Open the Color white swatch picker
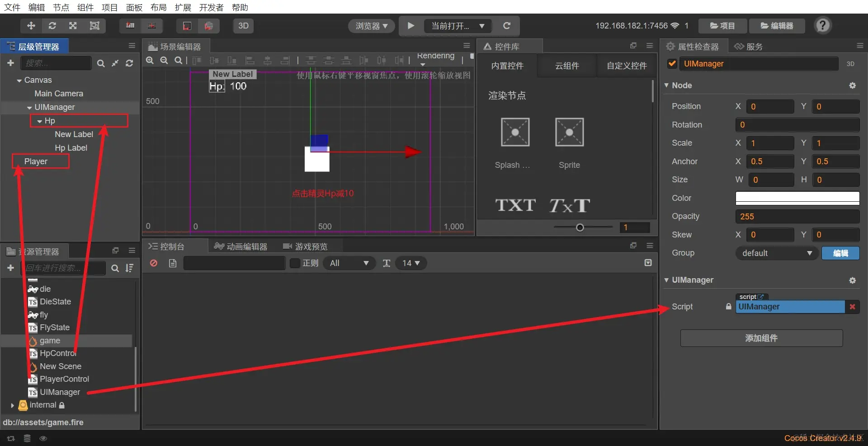The height and width of the screenshot is (446, 868). point(797,198)
